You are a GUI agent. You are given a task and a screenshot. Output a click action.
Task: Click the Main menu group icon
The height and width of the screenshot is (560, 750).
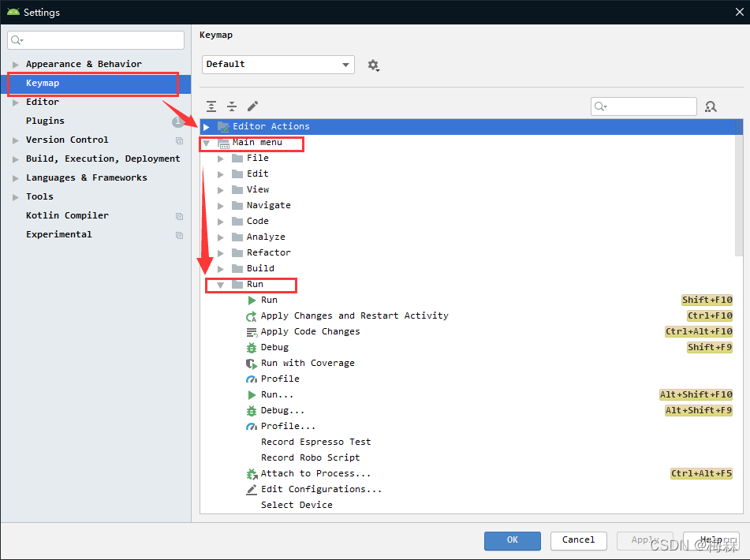pyautogui.click(x=223, y=143)
